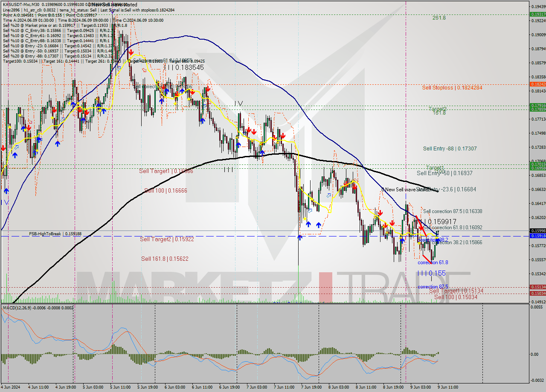The width and height of the screenshot is (546, 392).
Task: Select the 8 Jun 11:00 time axis label
Action: [366, 387]
